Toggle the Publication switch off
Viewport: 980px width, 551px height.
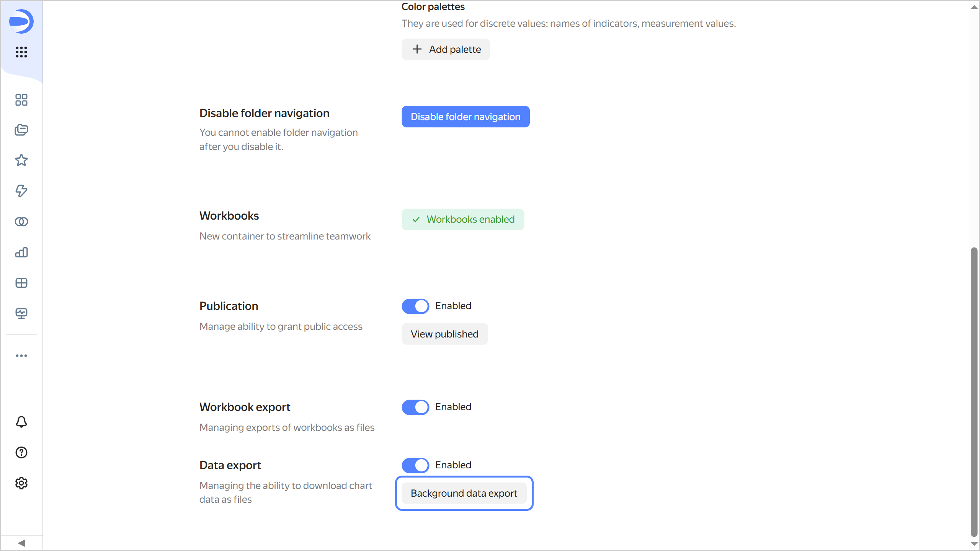pos(415,306)
